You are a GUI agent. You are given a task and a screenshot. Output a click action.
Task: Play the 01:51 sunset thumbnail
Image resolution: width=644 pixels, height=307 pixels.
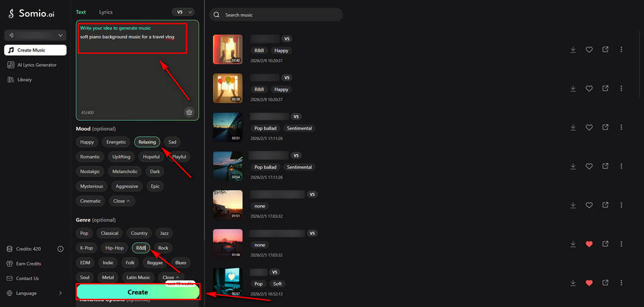[228, 204]
